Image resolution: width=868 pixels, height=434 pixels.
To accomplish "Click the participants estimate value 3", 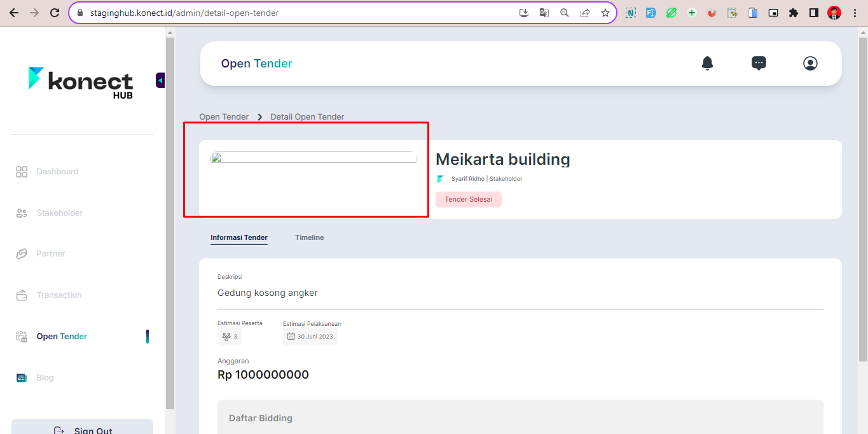I will point(230,337).
